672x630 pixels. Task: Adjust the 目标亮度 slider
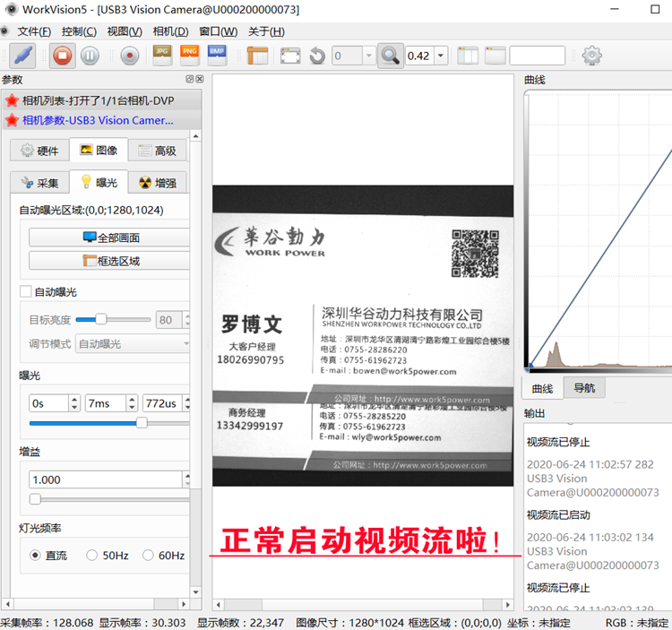[x=100, y=319]
